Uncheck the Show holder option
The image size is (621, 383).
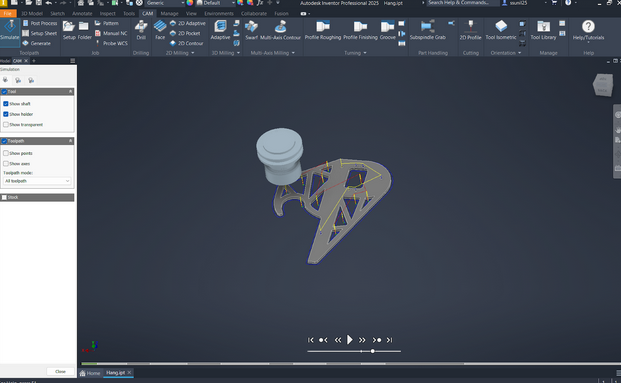(6, 114)
